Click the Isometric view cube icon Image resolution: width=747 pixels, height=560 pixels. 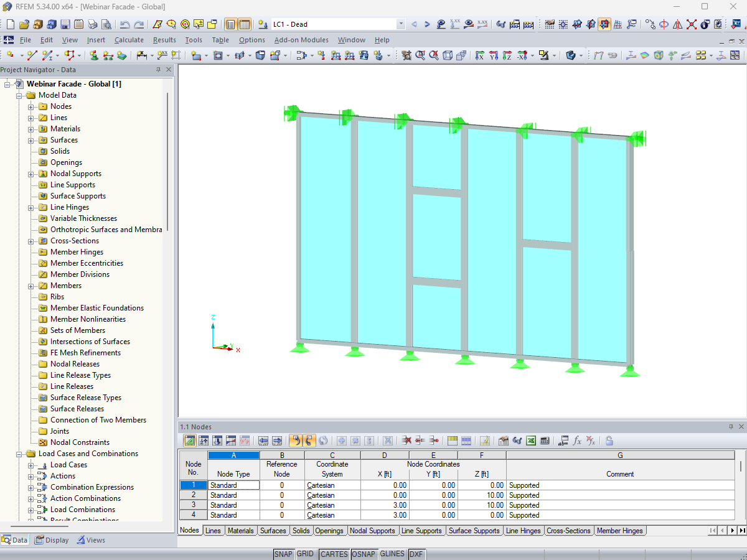pyautogui.click(x=448, y=55)
